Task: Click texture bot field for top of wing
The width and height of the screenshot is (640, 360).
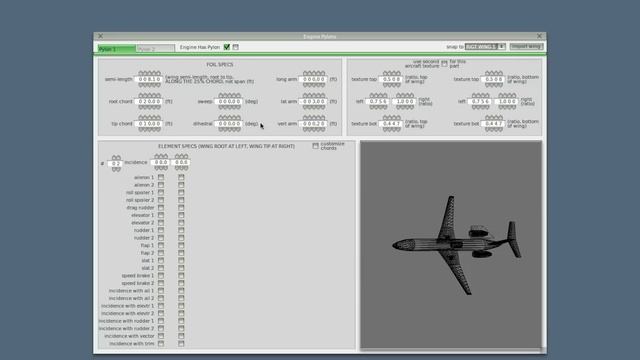Action: [391, 124]
